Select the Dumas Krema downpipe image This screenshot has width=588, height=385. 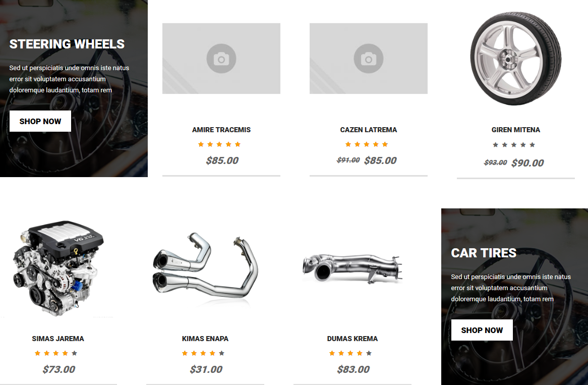(x=352, y=267)
